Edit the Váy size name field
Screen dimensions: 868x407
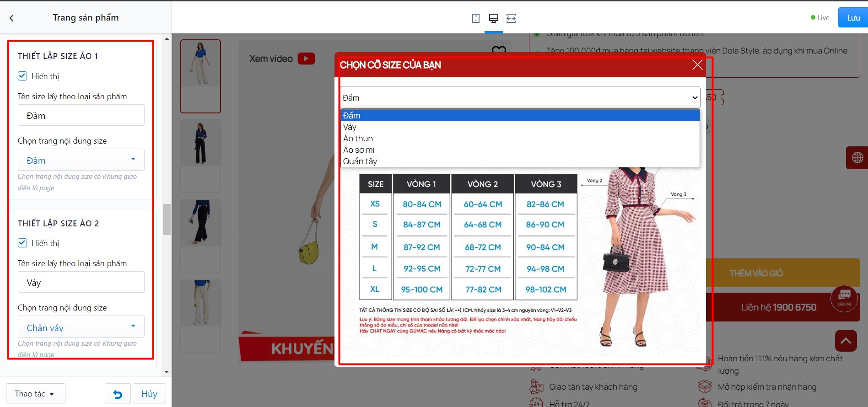81,283
